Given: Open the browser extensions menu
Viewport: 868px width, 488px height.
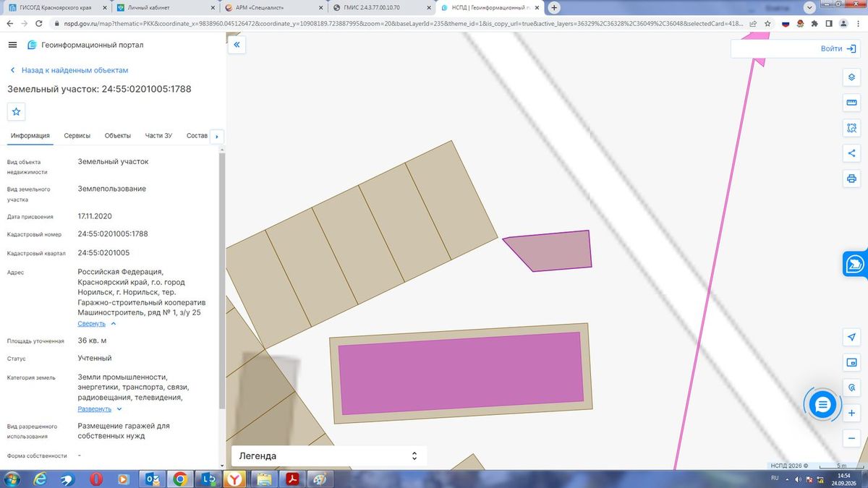Looking at the screenshot, I should (x=816, y=23).
